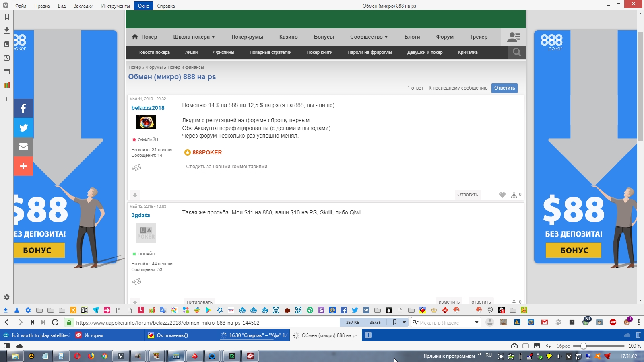The image size is (644, 362).
Task: Toggle the side panel visibility
Action: (x=7, y=346)
